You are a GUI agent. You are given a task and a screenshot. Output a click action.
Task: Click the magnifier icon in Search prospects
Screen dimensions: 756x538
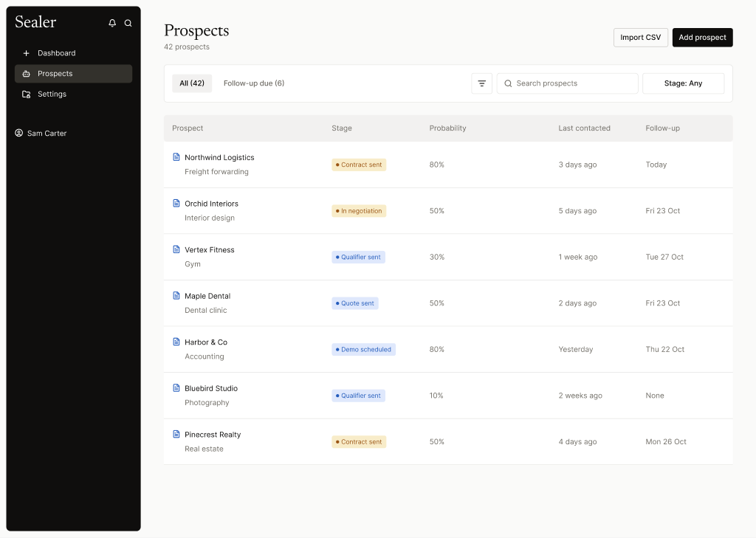tap(508, 83)
